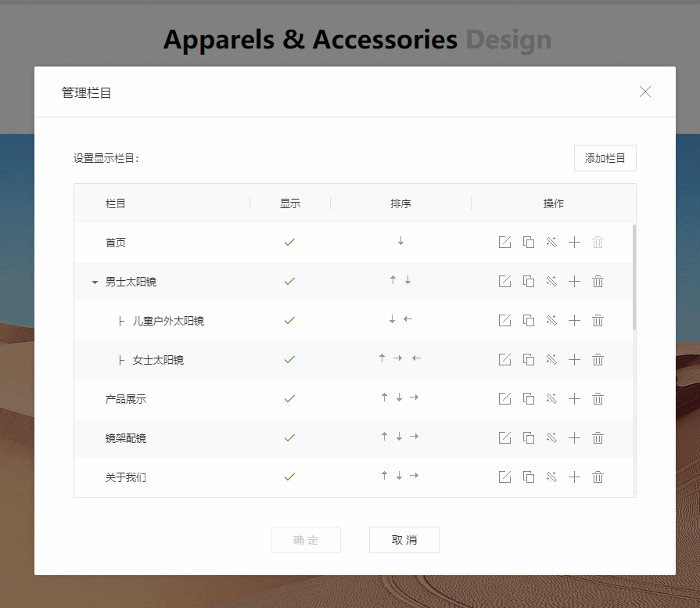This screenshot has width=700, height=608.
Task: Indent 产品展示 with right arrow
Action: pyautogui.click(x=415, y=398)
